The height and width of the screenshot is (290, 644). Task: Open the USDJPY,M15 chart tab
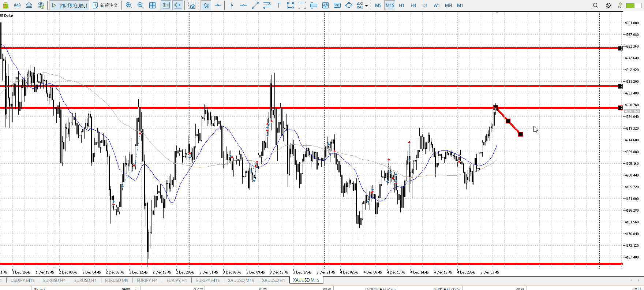[23, 280]
